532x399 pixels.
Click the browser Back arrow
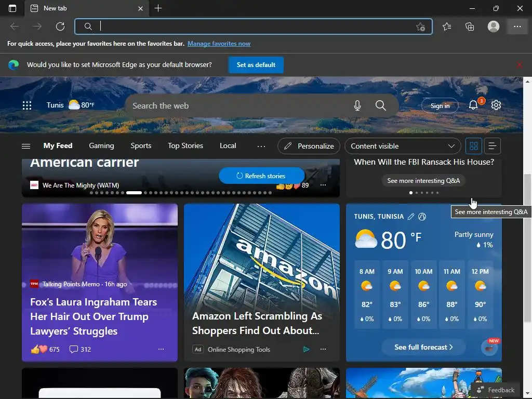pyautogui.click(x=15, y=26)
